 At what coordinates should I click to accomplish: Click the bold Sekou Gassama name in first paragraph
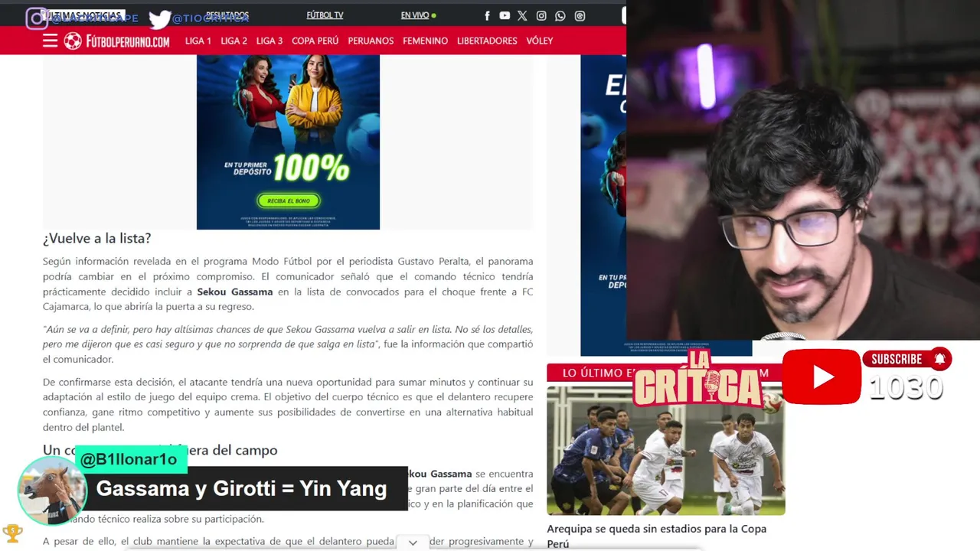point(235,292)
